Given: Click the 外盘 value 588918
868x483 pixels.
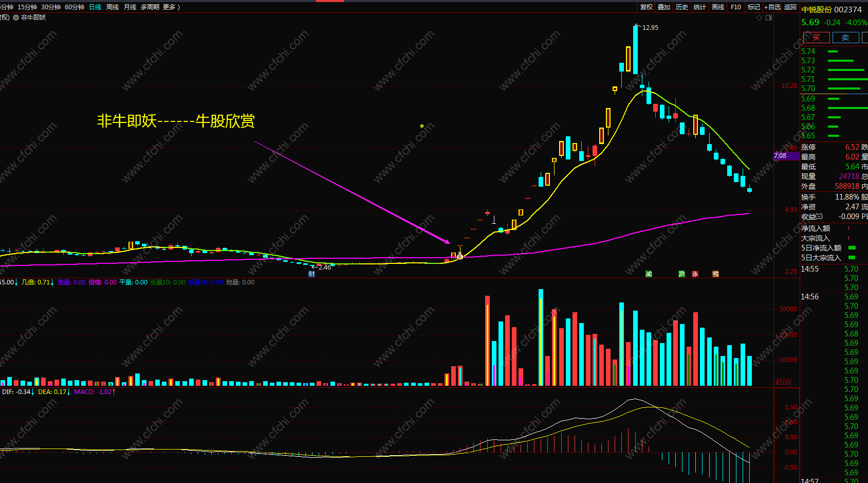Looking at the screenshot, I should (x=847, y=186).
